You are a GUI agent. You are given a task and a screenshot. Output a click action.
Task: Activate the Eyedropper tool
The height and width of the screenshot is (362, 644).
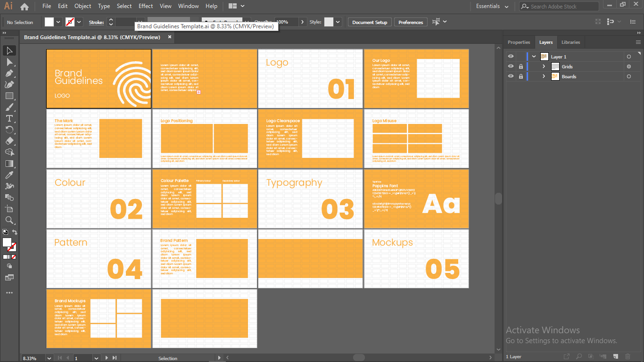click(9, 175)
